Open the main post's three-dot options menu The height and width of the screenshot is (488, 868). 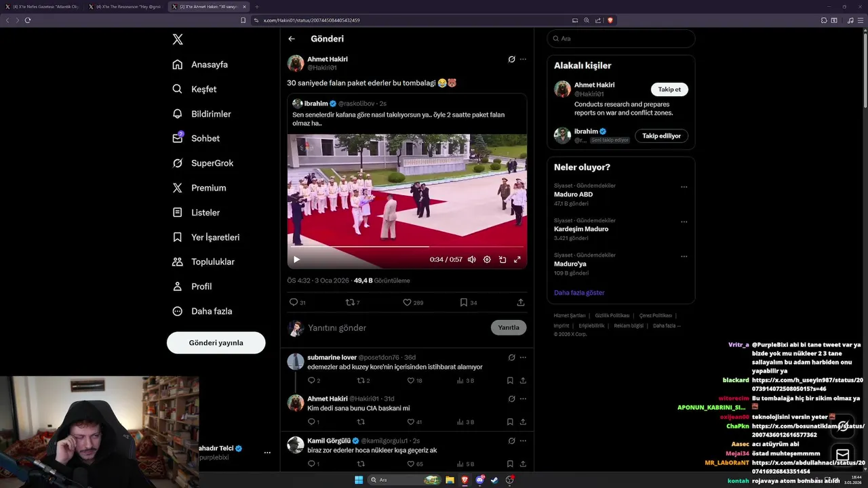pos(523,59)
